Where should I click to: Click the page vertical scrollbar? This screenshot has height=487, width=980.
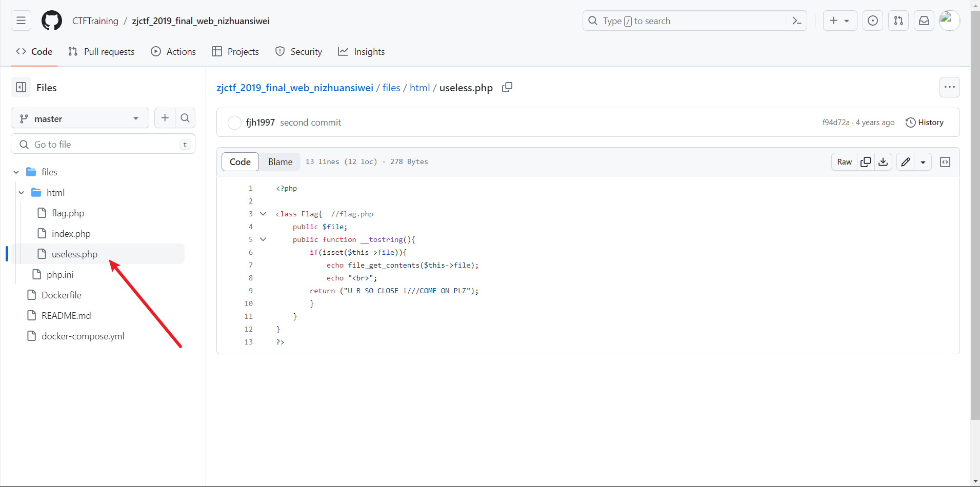coord(975,215)
